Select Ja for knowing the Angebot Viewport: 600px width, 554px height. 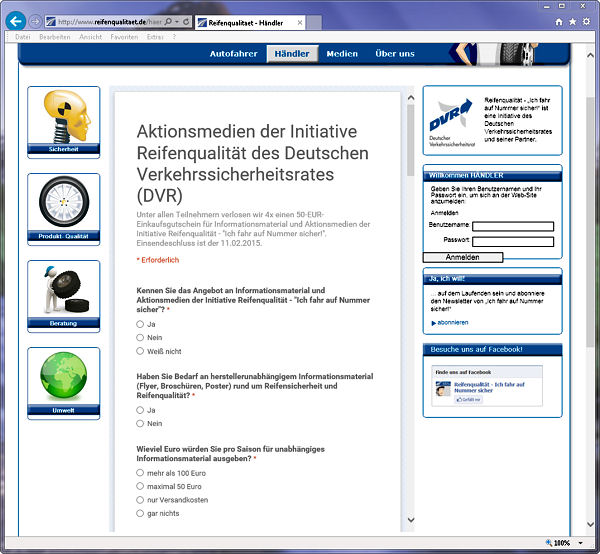(140, 324)
